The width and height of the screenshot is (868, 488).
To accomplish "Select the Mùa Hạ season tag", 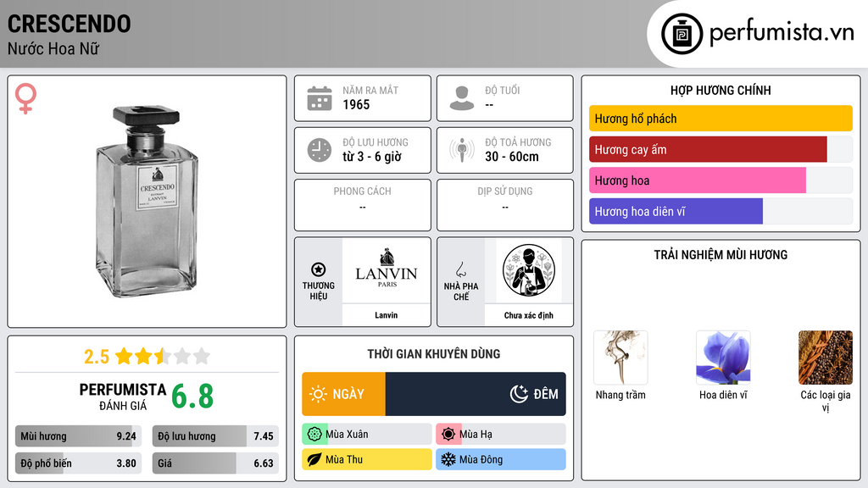I will point(501,435).
